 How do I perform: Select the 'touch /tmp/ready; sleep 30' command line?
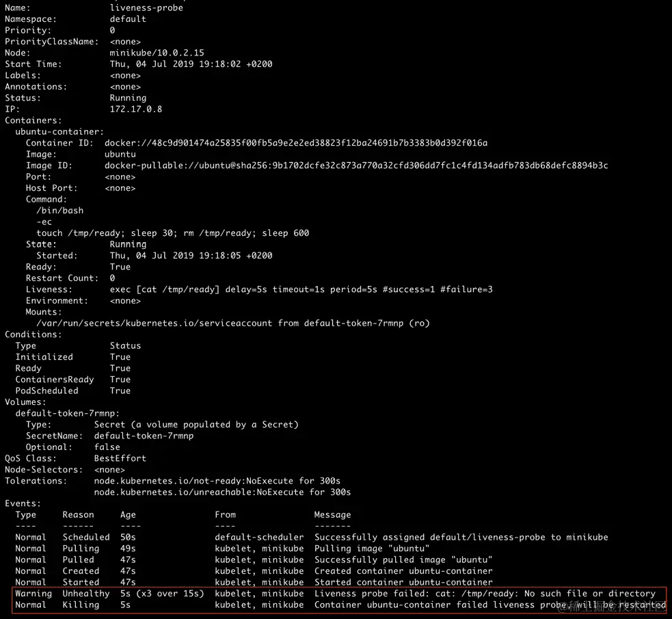[x=173, y=233]
